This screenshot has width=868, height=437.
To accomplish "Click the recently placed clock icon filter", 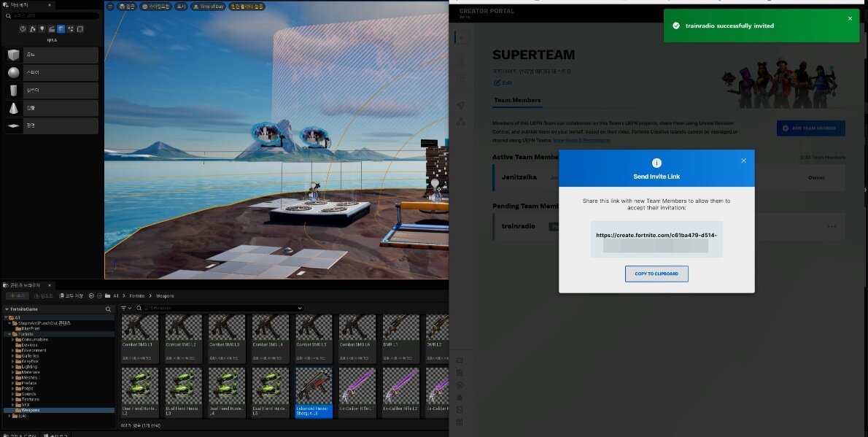I will point(23,29).
